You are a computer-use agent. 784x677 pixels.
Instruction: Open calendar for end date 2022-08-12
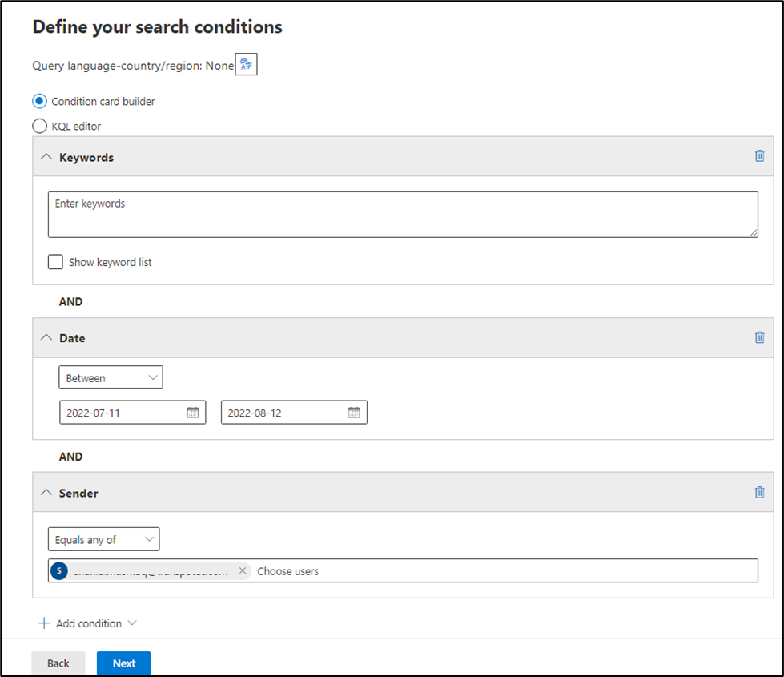pyautogui.click(x=353, y=413)
